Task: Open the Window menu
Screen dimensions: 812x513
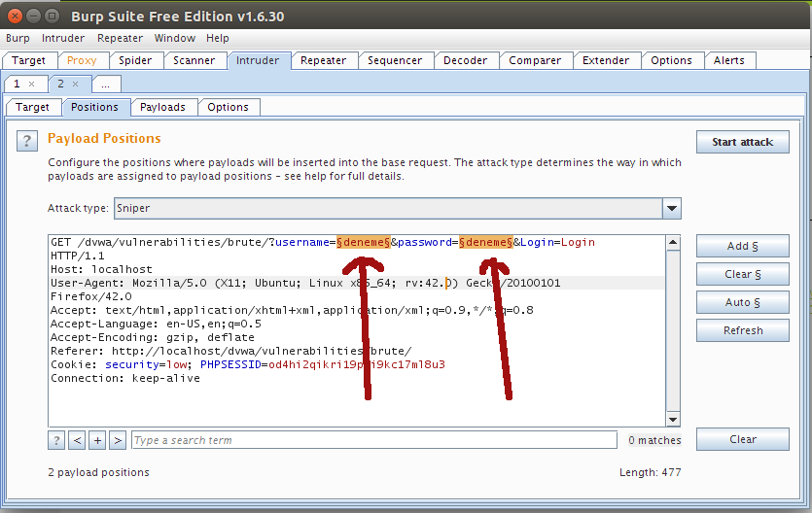Action: pos(175,38)
